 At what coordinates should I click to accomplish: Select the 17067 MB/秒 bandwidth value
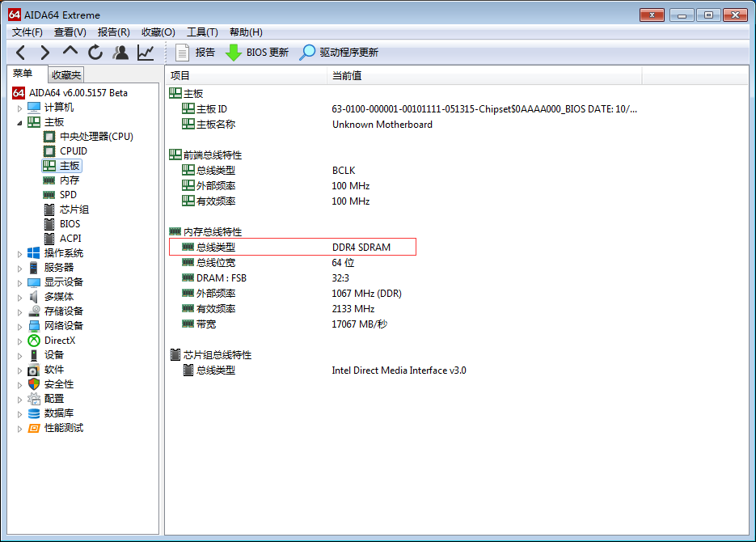(359, 324)
